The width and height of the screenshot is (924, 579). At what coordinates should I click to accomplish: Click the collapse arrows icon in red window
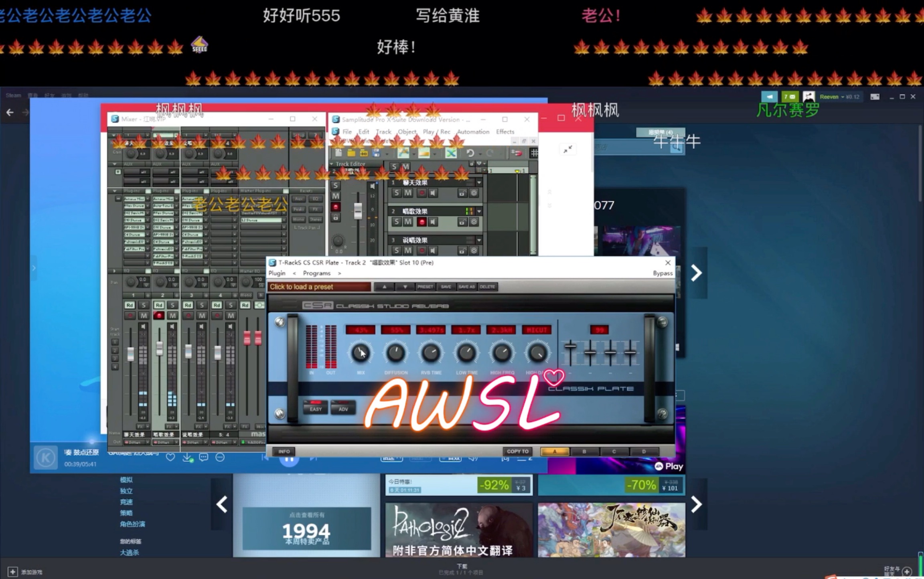tap(567, 150)
